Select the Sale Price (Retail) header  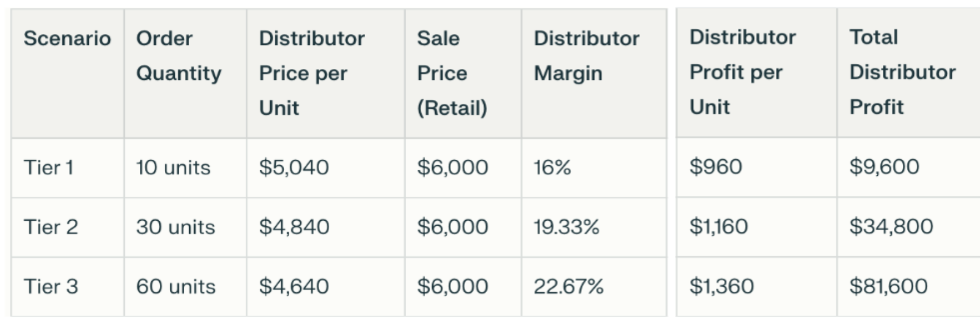pyautogui.click(x=452, y=73)
